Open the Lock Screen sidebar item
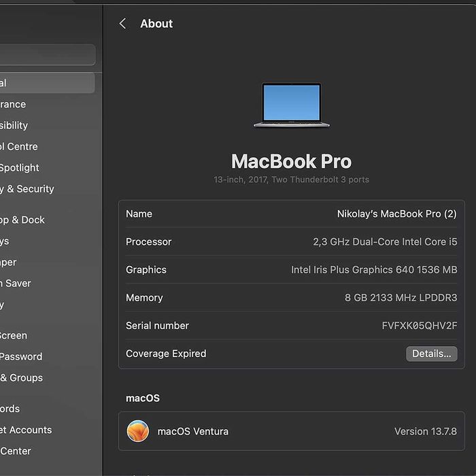The height and width of the screenshot is (476, 476). click(14, 335)
